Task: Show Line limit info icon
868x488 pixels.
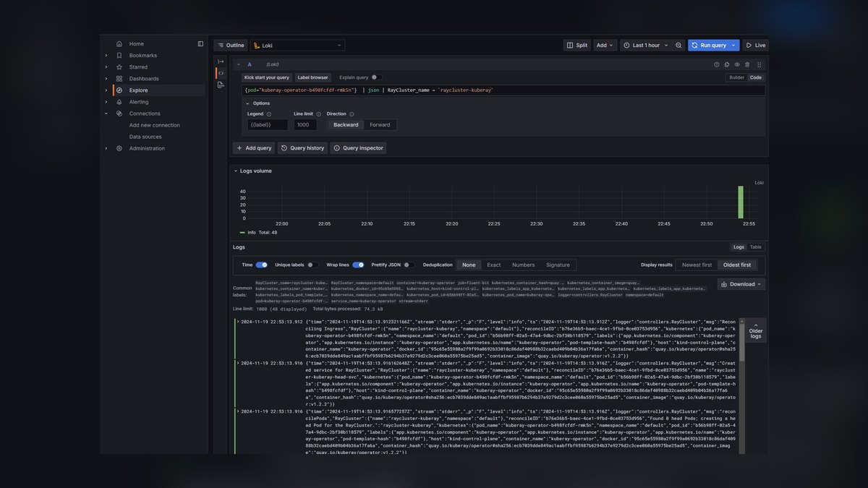Action: pos(318,114)
